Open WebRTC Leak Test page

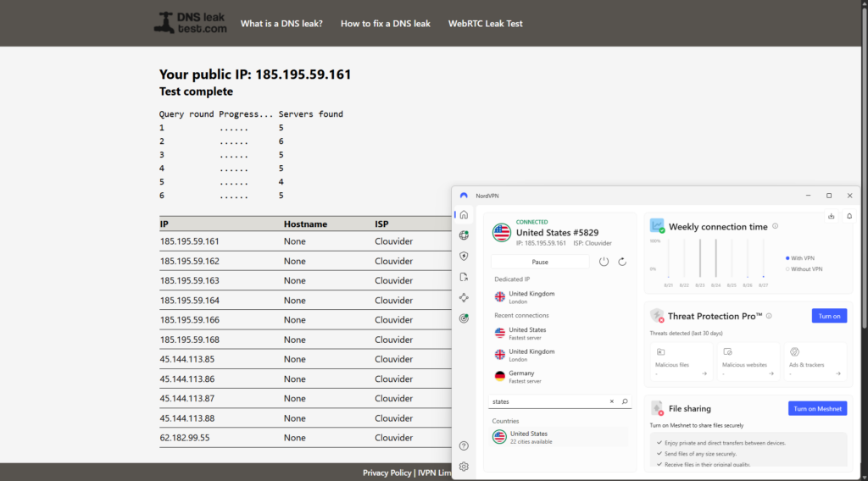pos(486,24)
